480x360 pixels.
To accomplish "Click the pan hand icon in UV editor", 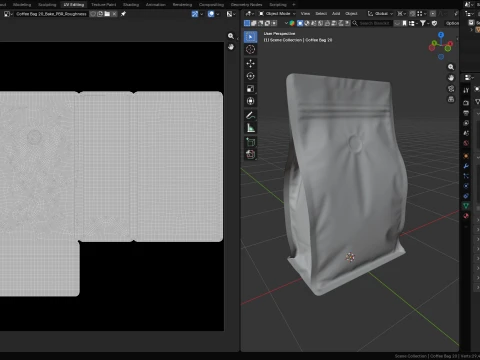I will coord(231,47).
